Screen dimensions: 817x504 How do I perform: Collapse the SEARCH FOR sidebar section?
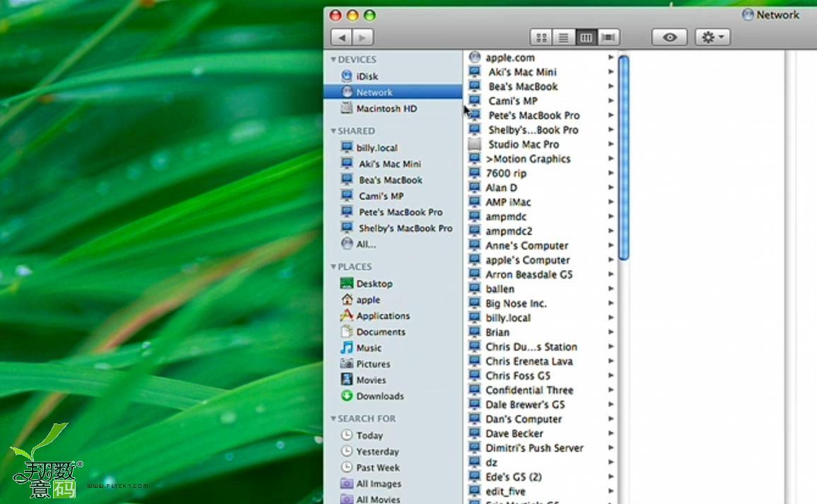pos(333,418)
